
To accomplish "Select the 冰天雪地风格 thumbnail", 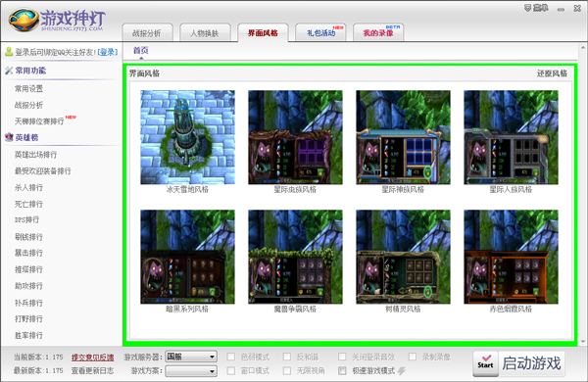I will tap(187, 137).
